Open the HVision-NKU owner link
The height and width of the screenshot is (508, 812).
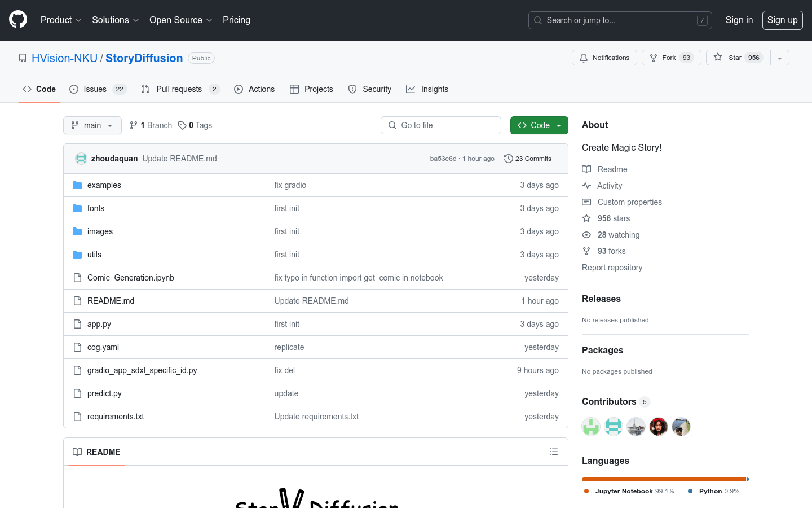(64, 58)
